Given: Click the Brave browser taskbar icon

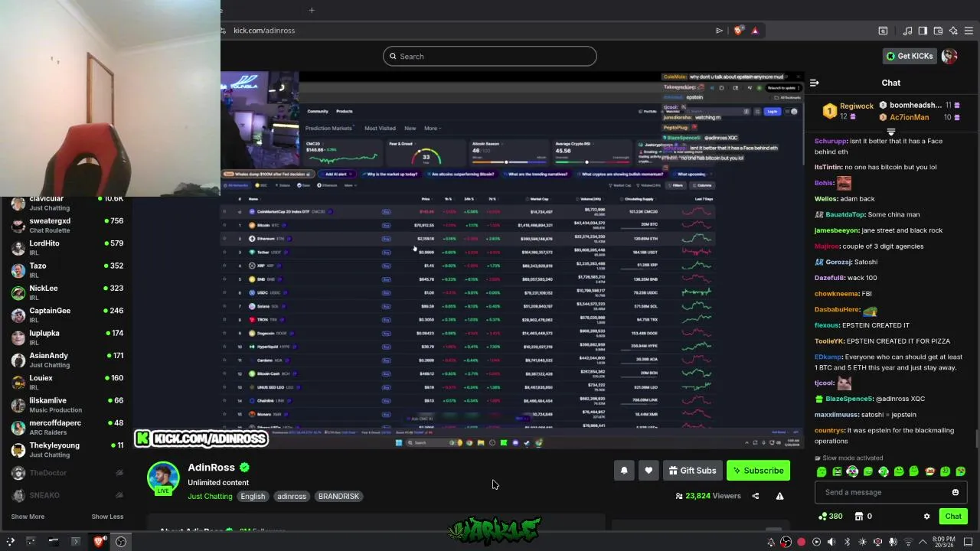Looking at the screenshot, I should point(99,542).
